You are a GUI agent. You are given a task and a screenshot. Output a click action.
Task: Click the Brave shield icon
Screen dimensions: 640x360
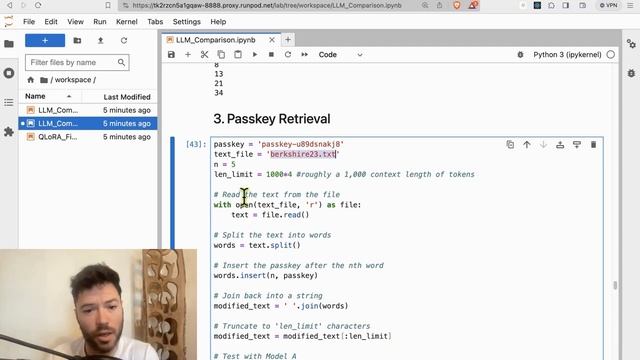(x=457, y=5)
